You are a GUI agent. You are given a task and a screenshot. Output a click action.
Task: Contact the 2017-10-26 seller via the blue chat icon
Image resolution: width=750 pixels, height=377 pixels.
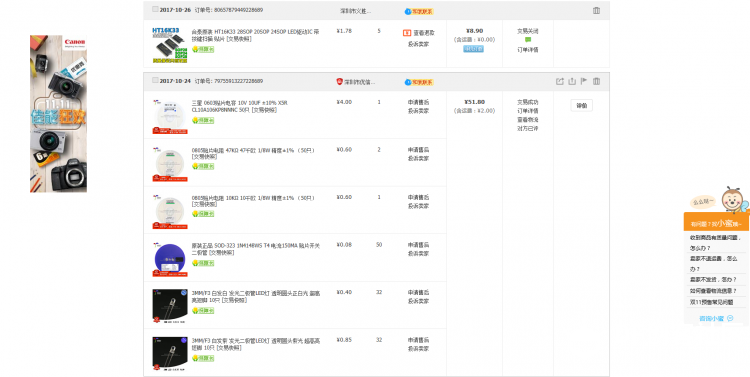pos(419,11)
